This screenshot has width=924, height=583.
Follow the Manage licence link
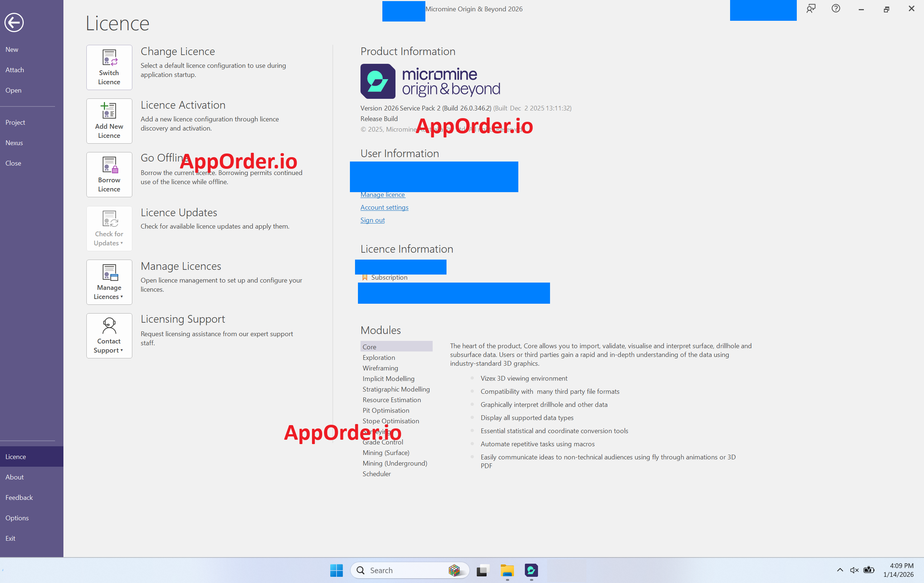(383, 195)
